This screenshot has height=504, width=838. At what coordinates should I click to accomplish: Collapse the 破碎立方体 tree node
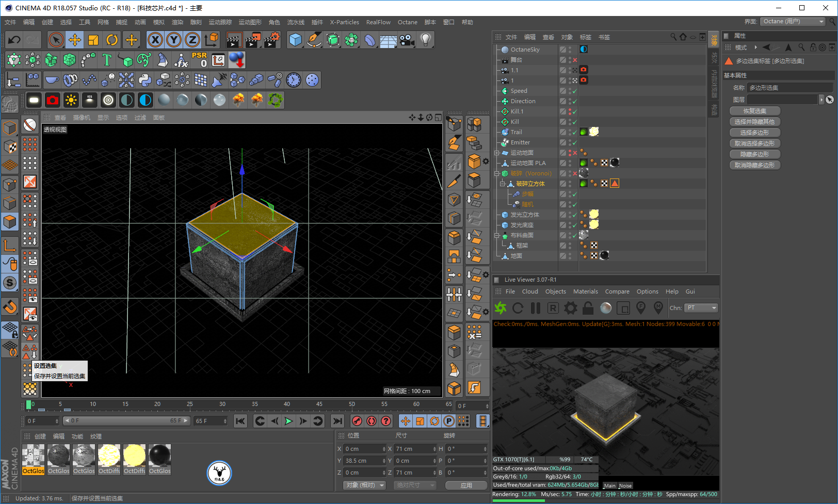[x=502, y=184]
